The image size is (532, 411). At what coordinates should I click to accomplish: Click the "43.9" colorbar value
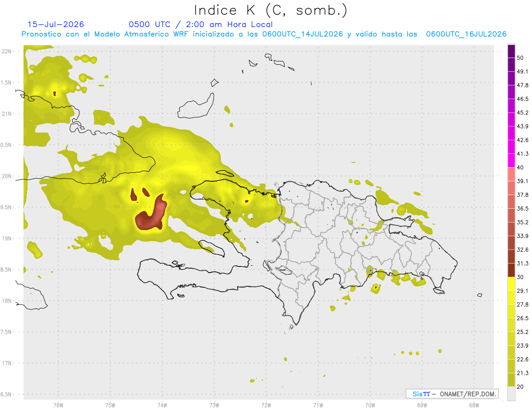click(523, 126)
